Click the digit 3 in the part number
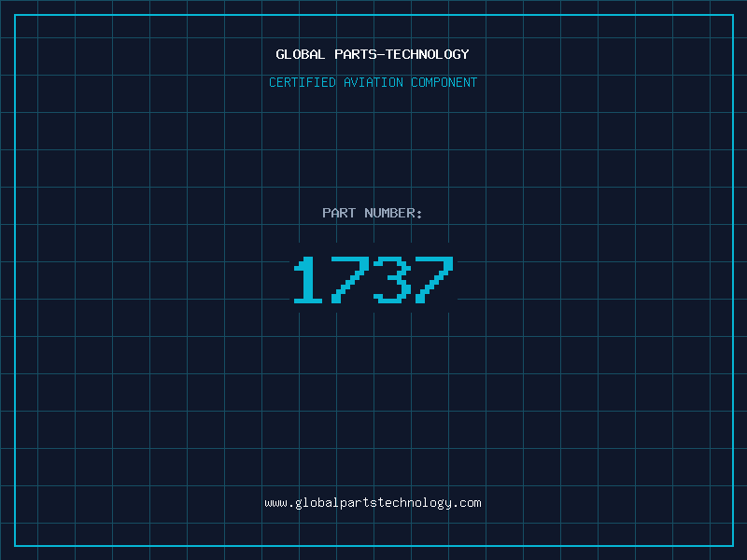The image size is (747, 560). pyautogui.click(x=392, y=279)
